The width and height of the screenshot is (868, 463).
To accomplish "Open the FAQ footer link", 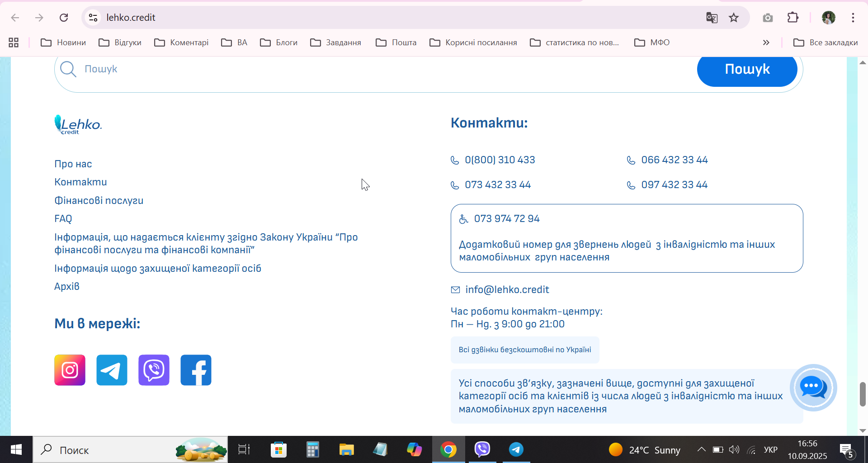I will click(63, 218).
